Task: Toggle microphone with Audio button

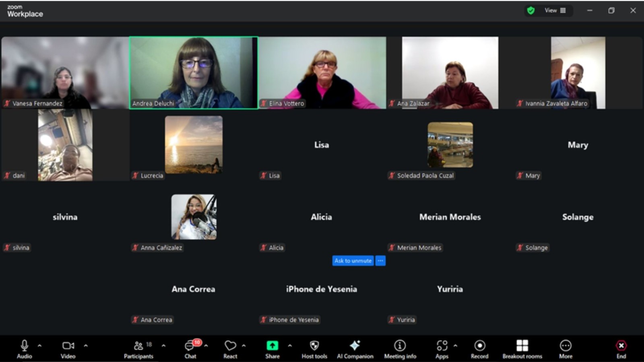Action: pos(24,349)
